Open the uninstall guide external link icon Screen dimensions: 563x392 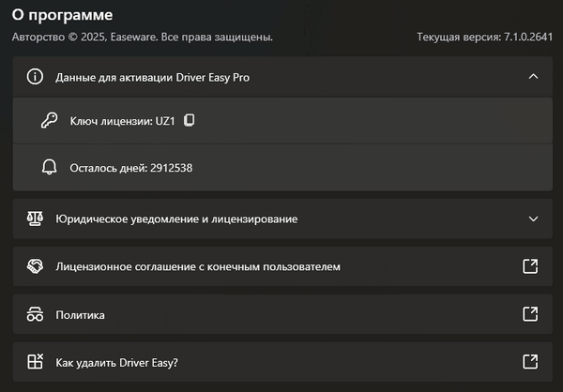click(530, 363)
